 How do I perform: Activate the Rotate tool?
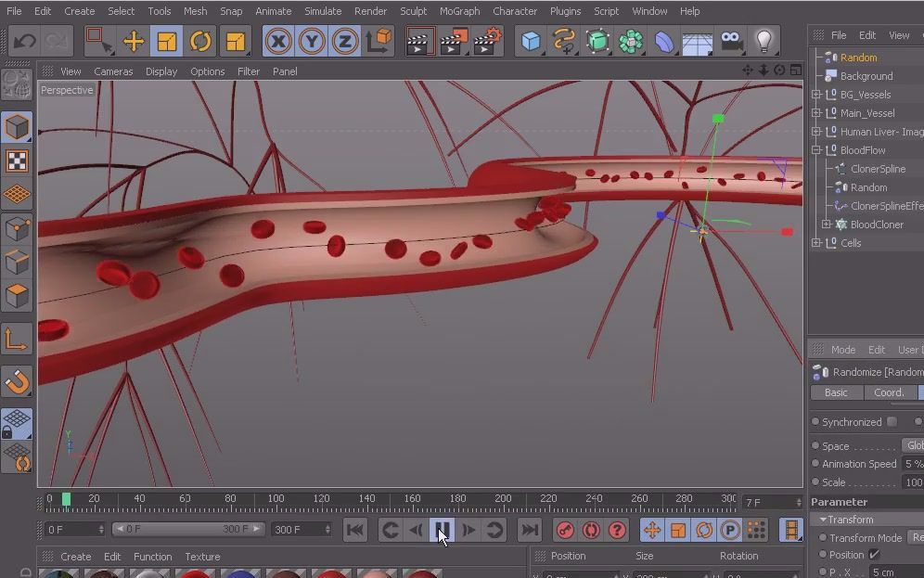click(201, 41)
